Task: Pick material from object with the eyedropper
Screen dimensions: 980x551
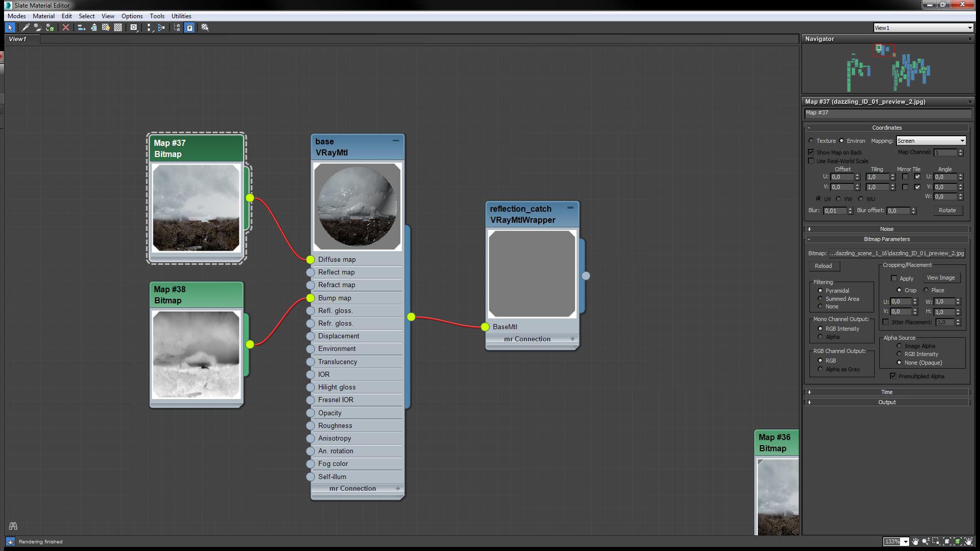Action: tap(25, 27)
